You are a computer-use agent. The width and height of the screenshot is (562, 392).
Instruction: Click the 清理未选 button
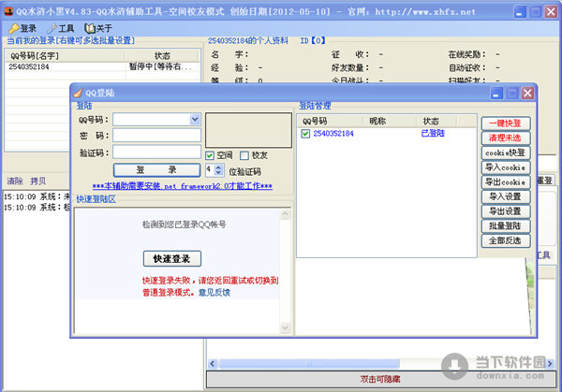click(506, 138)
